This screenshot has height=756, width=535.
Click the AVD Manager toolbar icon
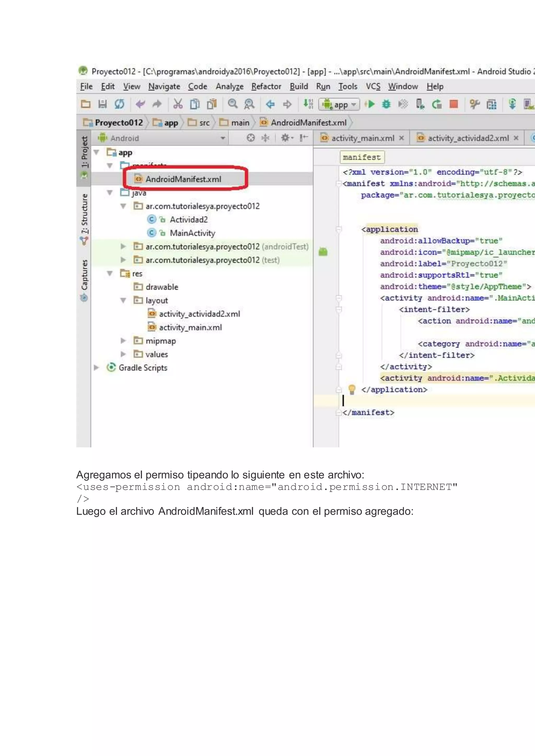pos(528,104)
